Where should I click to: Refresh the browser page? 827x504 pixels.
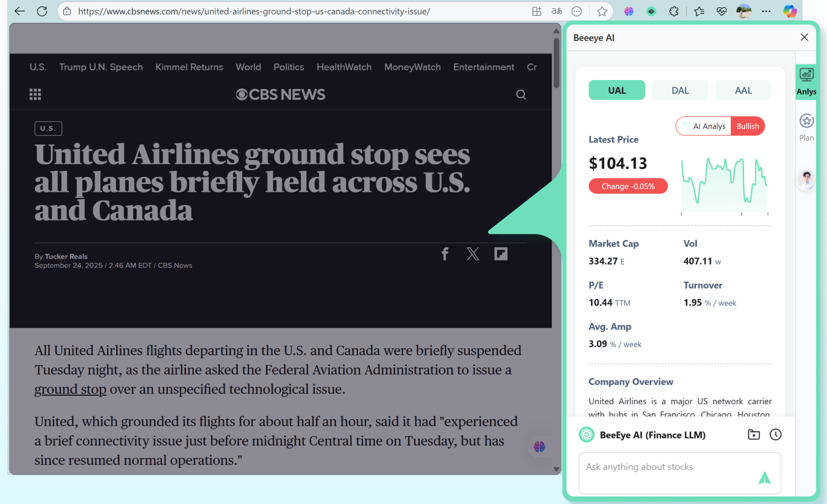click(42, 11)
